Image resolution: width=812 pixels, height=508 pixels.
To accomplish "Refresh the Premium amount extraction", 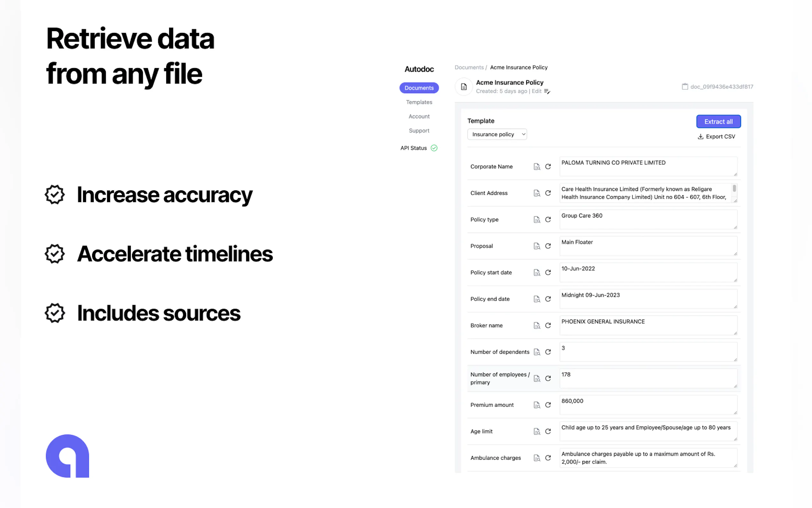I will click(x=548, y=405).
